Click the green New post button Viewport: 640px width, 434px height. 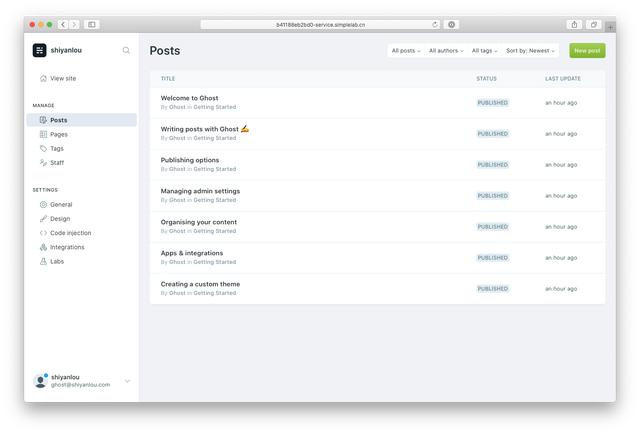coord(587,51)
